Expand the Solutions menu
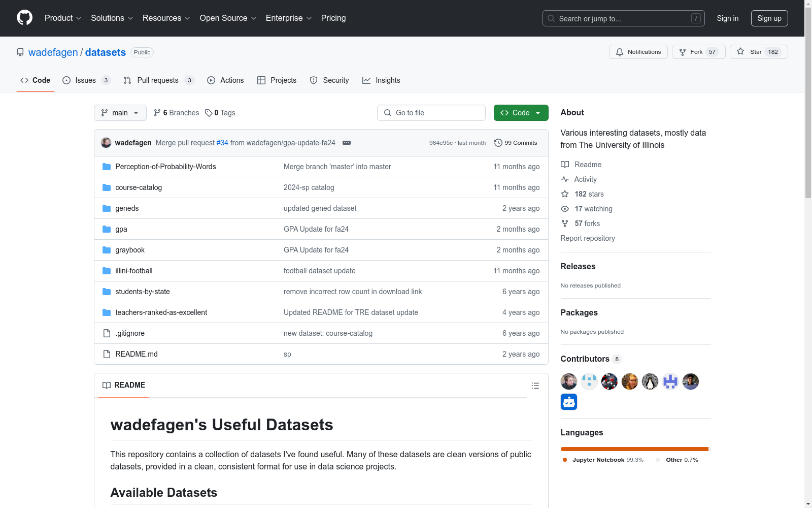This screenshot has width=812, height=508. 112,18
